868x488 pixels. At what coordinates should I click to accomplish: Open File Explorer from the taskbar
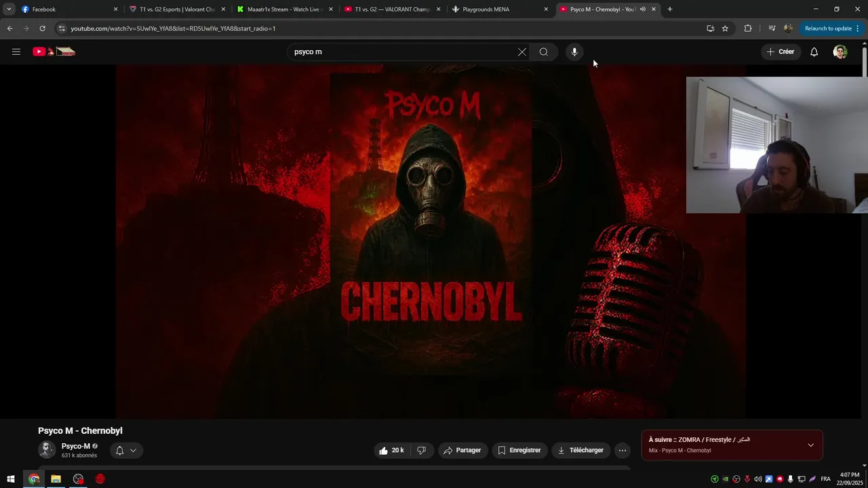(x=56, y=479)
